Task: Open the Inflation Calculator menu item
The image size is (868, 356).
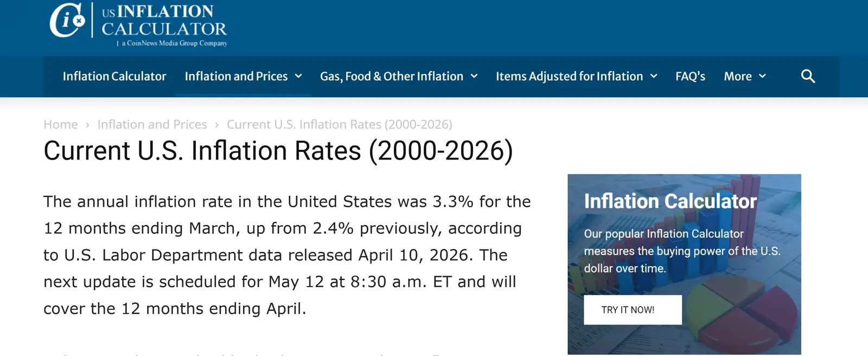Action: 114,77
